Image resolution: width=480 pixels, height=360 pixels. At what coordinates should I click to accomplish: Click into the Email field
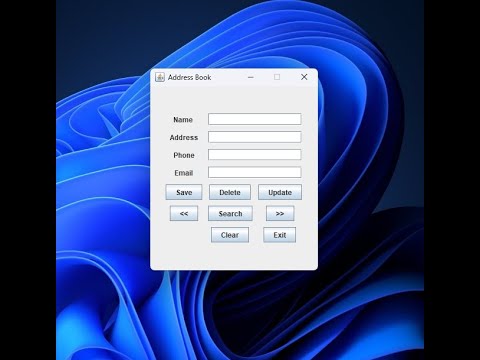(x=255, y=172)
